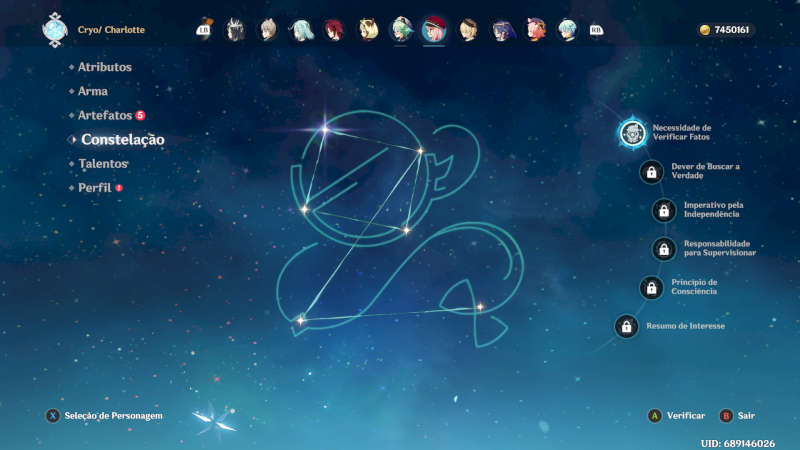
Task: Select the dark-blue-haired gold-ornament character portrait
Action: (502, 30)
